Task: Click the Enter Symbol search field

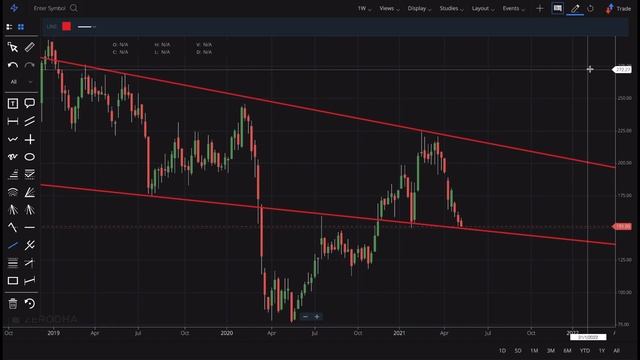Action: click(x=49, y=8)
